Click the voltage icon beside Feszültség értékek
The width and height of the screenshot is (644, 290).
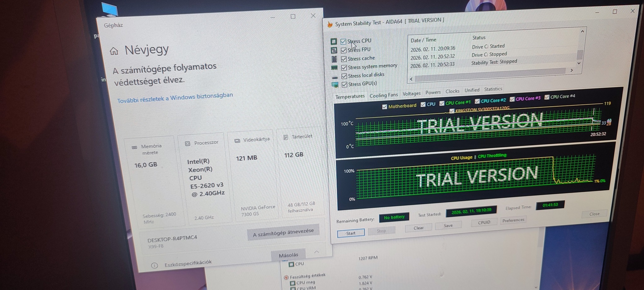coord(286,277)
